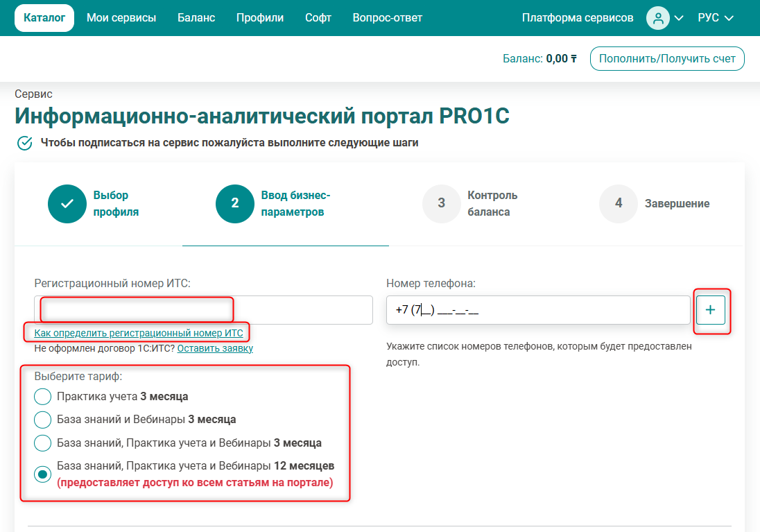Viewport: 760px width, 532px height.
Task: Click step 4 circle for completion
Action: tap(619, 203)
